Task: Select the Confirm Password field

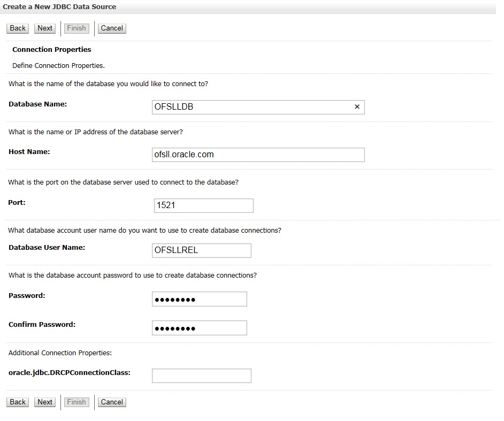Action: pyautogui.click(x=199, y=328)
